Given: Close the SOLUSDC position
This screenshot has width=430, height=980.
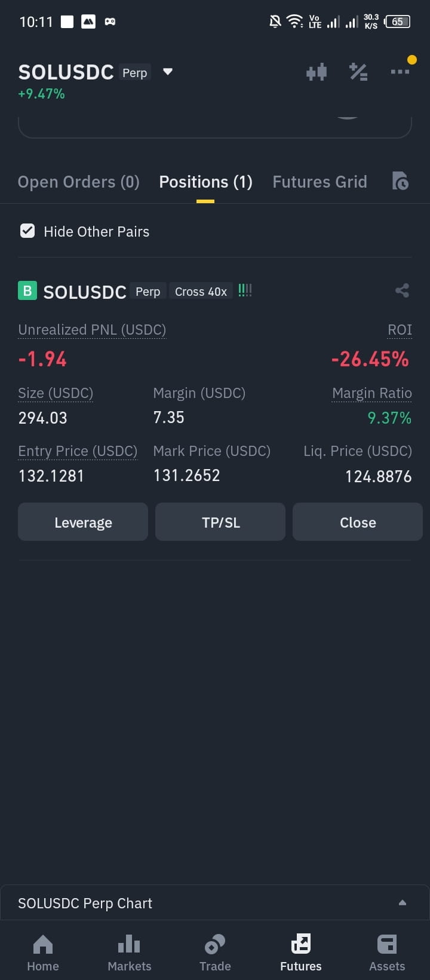Looking at the screenshot, I should (358, 522).
